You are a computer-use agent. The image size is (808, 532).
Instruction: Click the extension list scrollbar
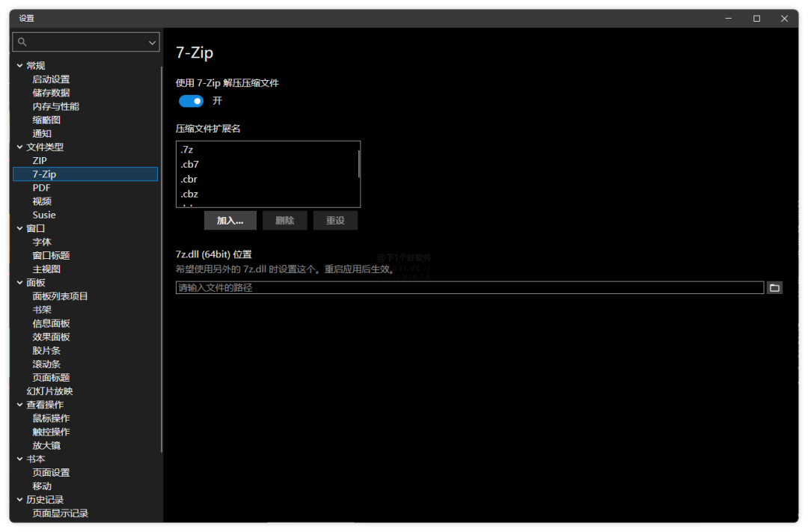[358, 165]
